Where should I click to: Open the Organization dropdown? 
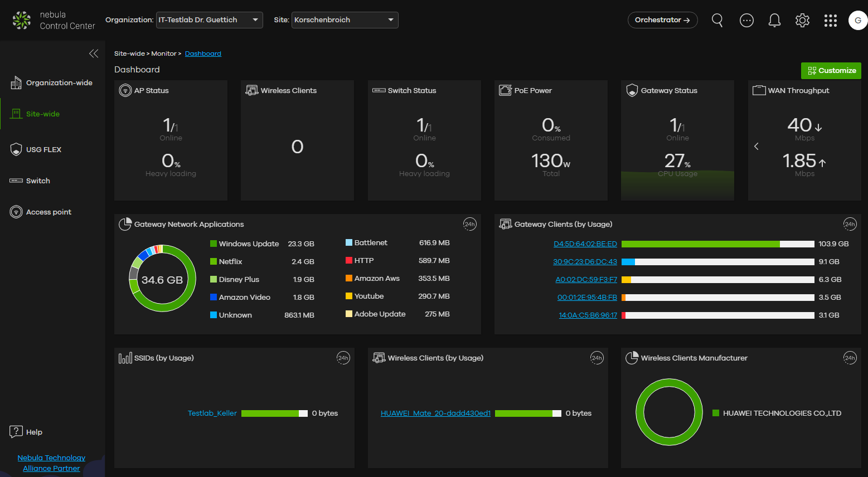(210, 20)
